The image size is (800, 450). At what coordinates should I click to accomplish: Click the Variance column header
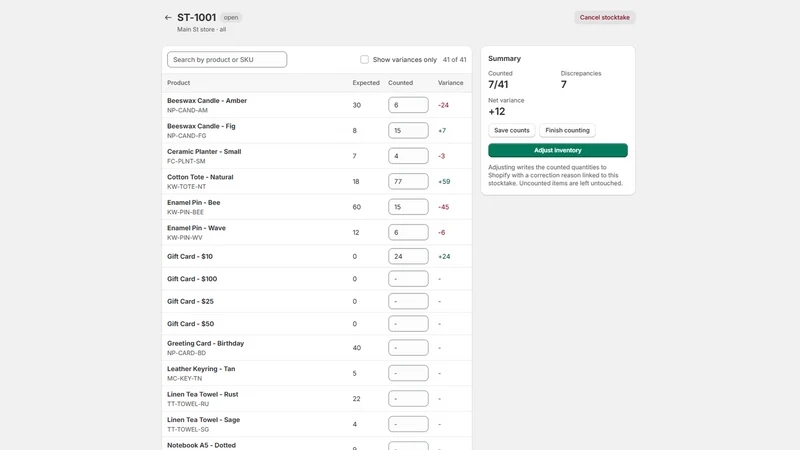(x=451, y=83)
